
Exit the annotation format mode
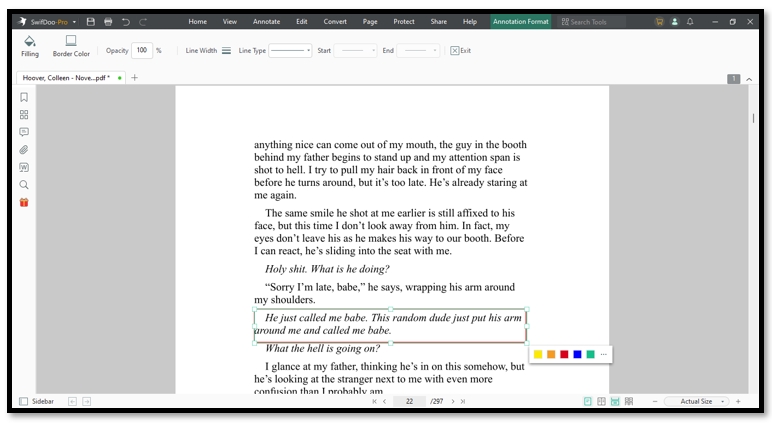click(x=460, y=50)
